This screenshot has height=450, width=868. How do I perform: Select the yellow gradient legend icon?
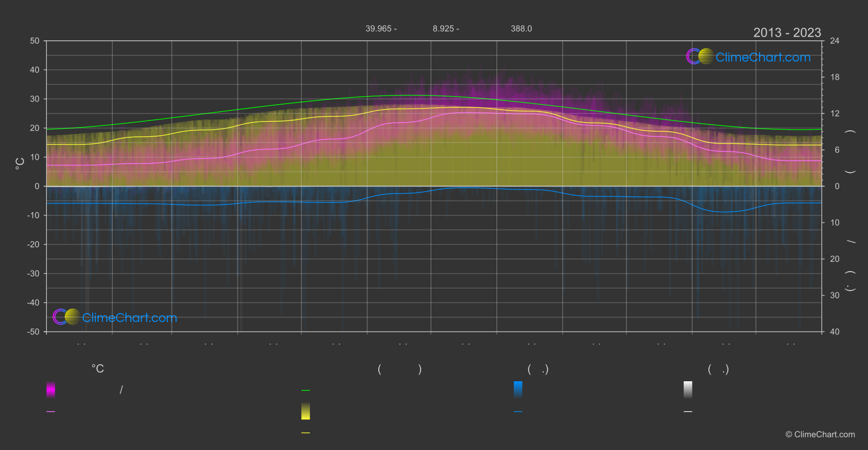[306, 411]
